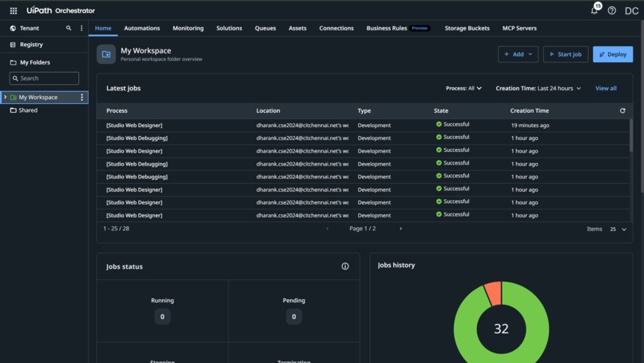Go to next jobs page
The image size is (644, 363).
coord(401,229)
